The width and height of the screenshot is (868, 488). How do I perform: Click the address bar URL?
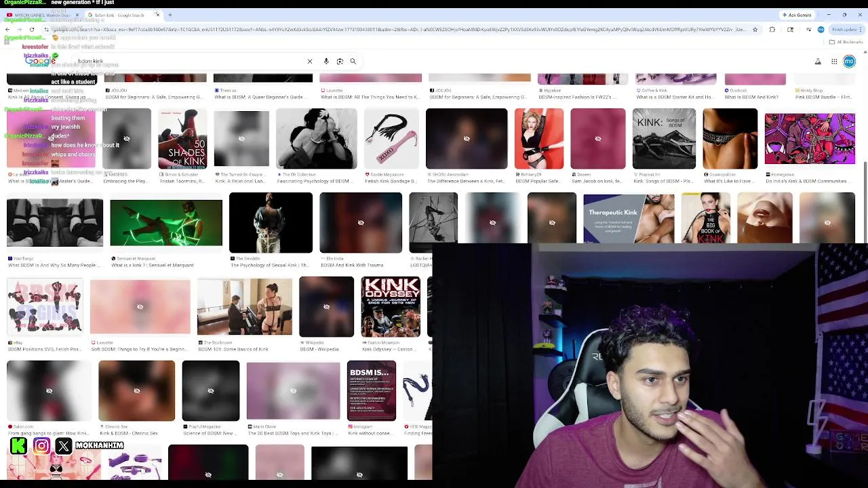pos(400,30)
